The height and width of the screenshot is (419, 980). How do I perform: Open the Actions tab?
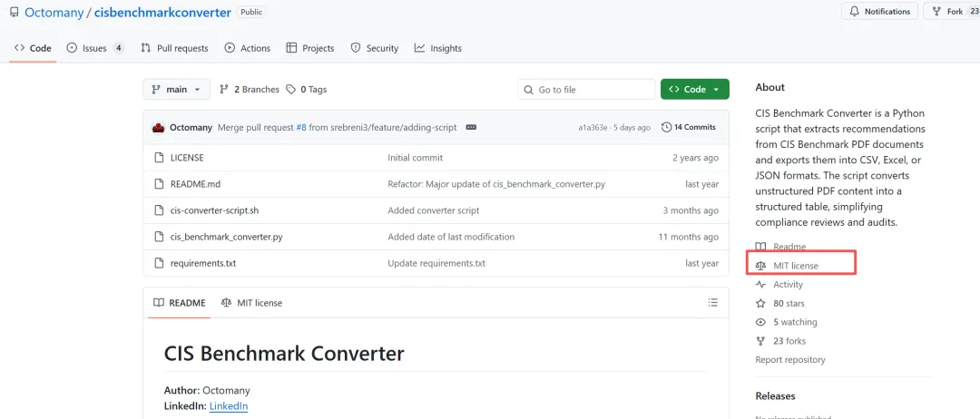point(248,48)
